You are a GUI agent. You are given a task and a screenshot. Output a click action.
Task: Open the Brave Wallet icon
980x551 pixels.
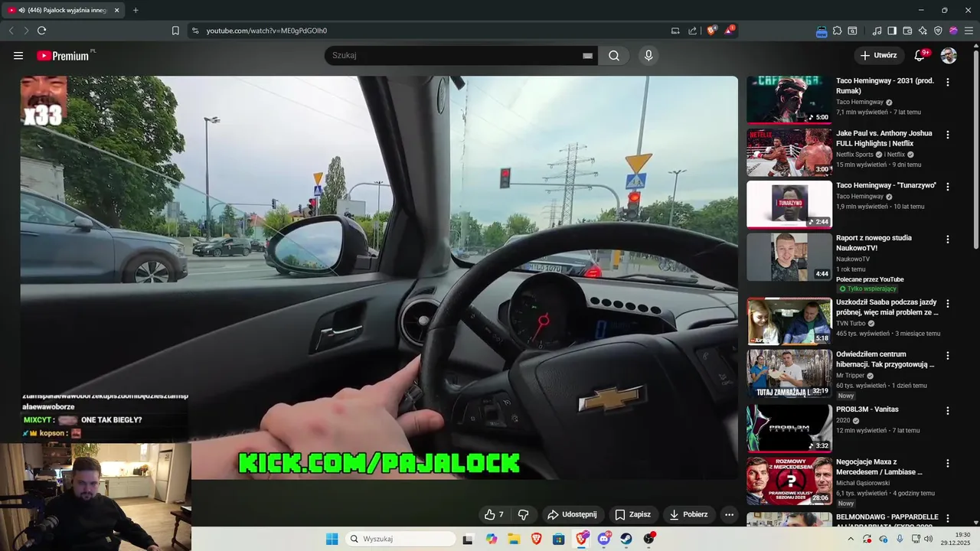pyautogui.click(x=907, y=31)
